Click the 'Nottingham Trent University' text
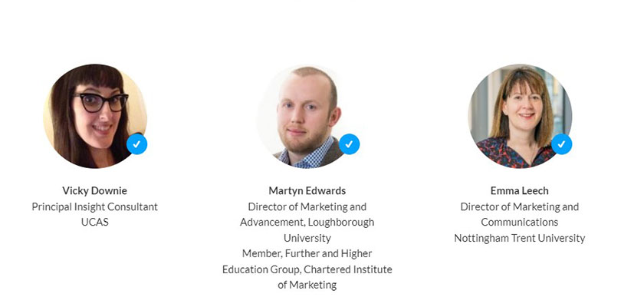Viewport: 644px width, 307px height. pos(519,238)
